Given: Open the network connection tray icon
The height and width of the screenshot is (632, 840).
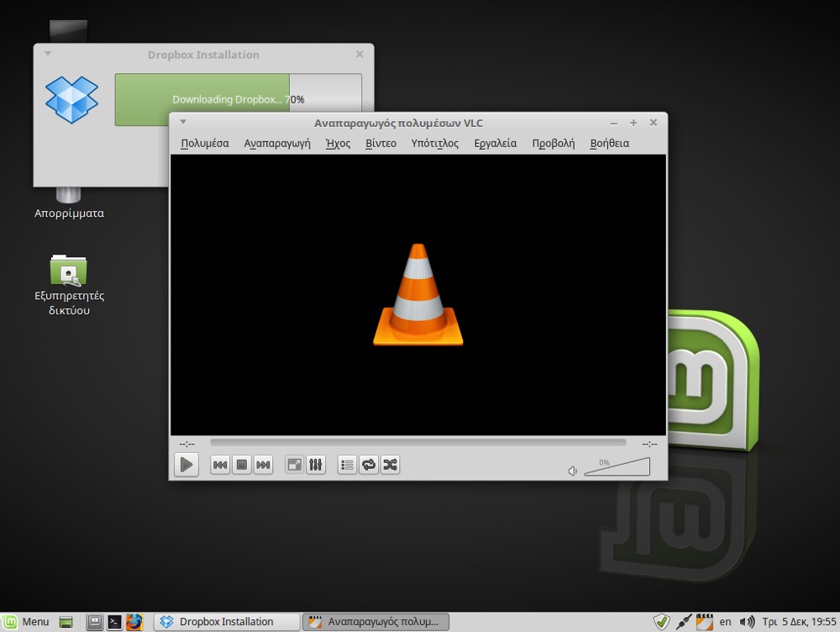Looking at the screenshot, I should click(684, 622).
